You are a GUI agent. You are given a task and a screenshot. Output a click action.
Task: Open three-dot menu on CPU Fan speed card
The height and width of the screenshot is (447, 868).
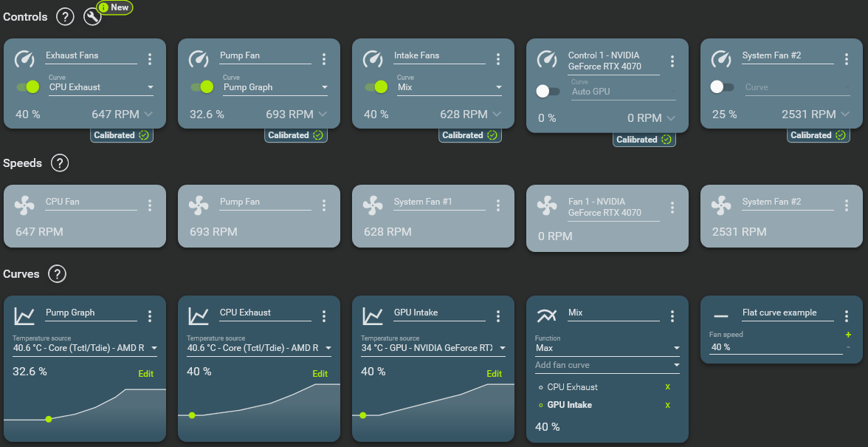150,205
